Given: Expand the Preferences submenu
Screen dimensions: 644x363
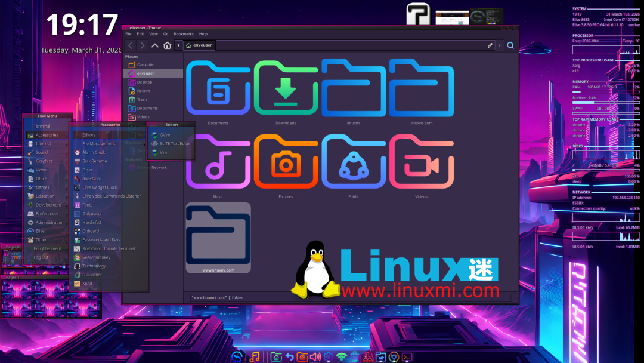Looking at the screenshot, I should click(42, 213).
